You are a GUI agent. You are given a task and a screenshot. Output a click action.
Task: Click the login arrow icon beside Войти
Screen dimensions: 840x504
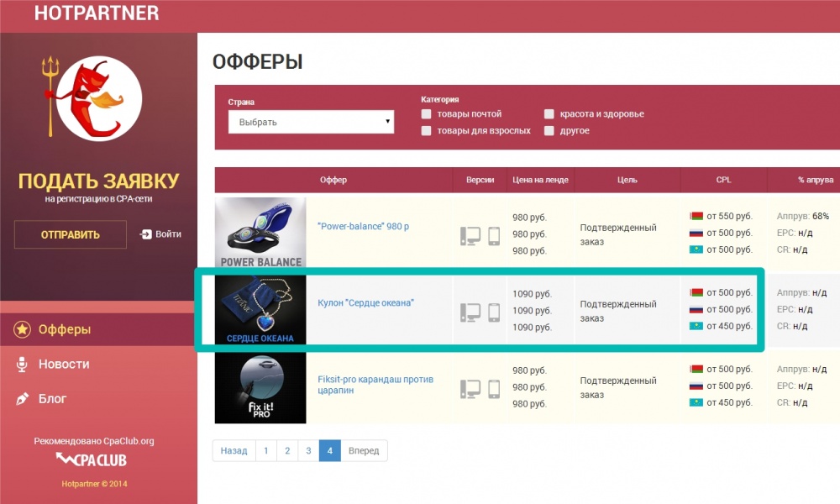tap(145, 234)
